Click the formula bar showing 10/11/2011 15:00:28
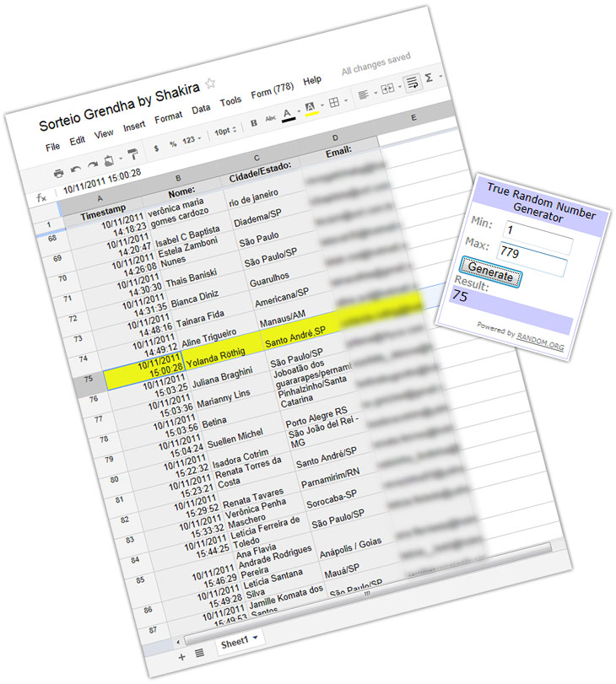616x684 pixels. (x=102, y=181)
